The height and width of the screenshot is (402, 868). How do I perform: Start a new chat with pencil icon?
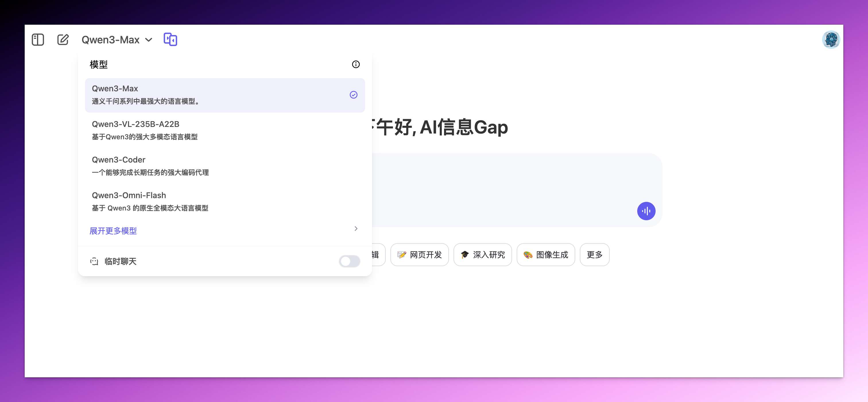tap(63, 39)
